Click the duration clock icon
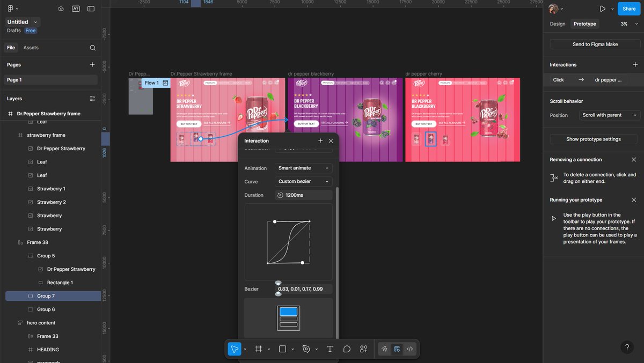 [x=280, y=195]
